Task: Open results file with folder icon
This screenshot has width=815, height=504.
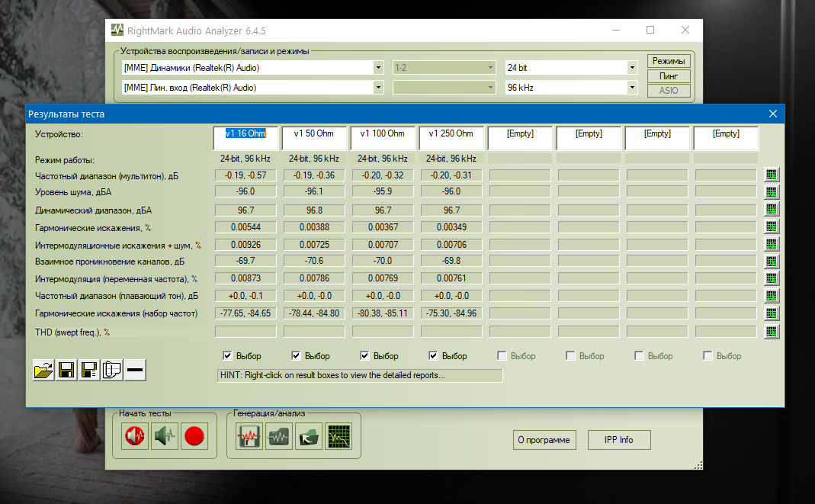Action: (x=43, y=370)
